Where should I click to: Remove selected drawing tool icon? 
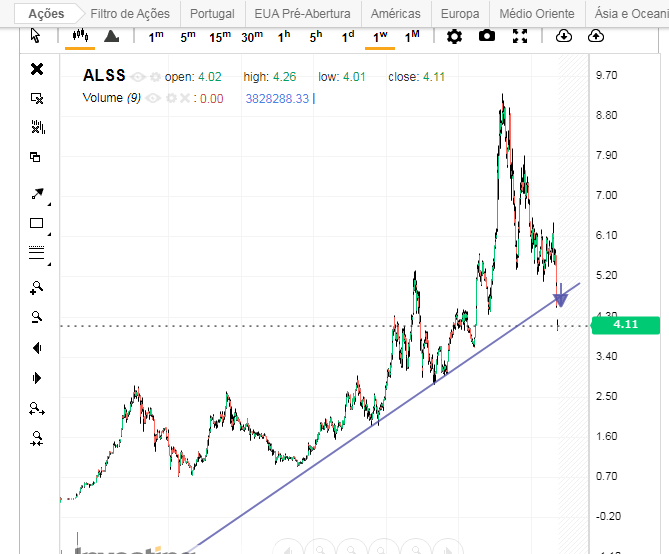coord(37,99)
